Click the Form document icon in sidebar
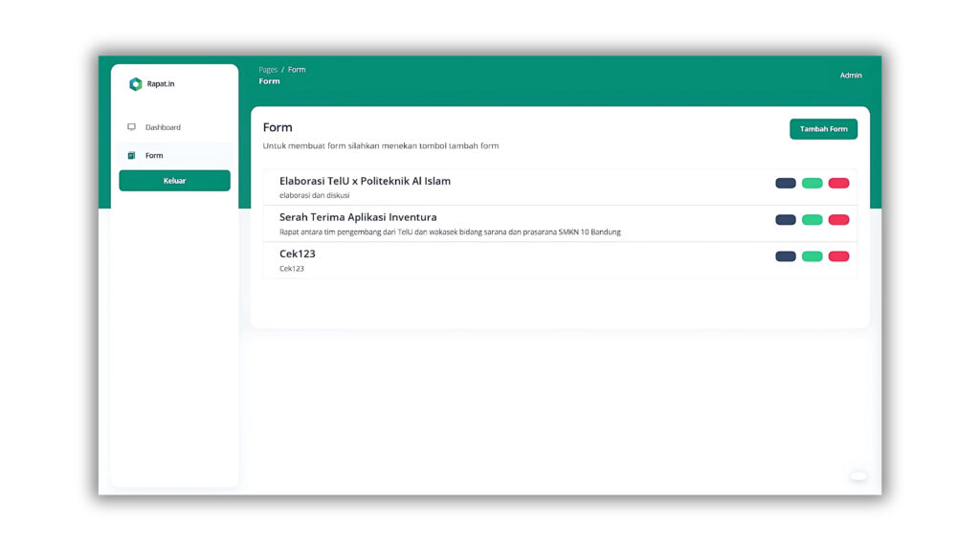This screenshot has width=980, height=551. pos(131,155)
